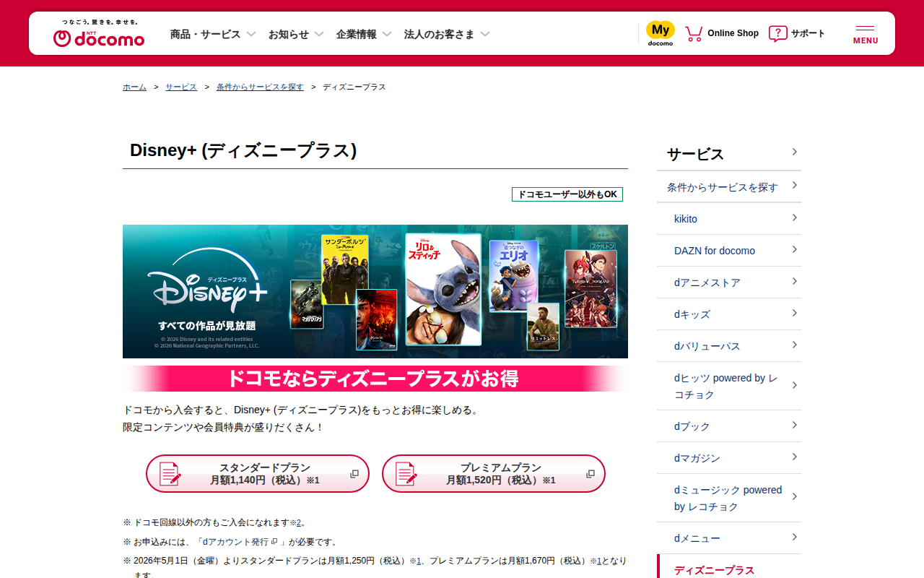Click the サービス breadcrumb link
Screen dimensions: 924x578
pos(181,87)
